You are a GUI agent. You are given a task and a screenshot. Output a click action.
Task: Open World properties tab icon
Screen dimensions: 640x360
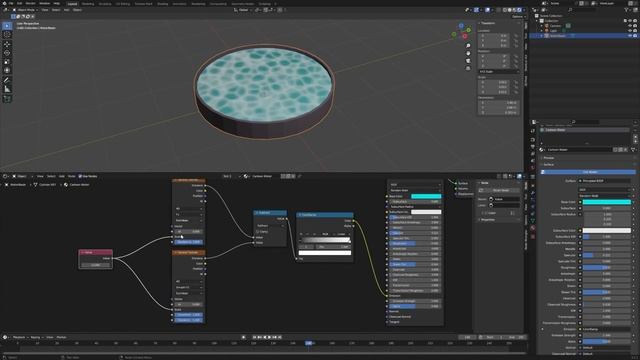click(533, 168)
